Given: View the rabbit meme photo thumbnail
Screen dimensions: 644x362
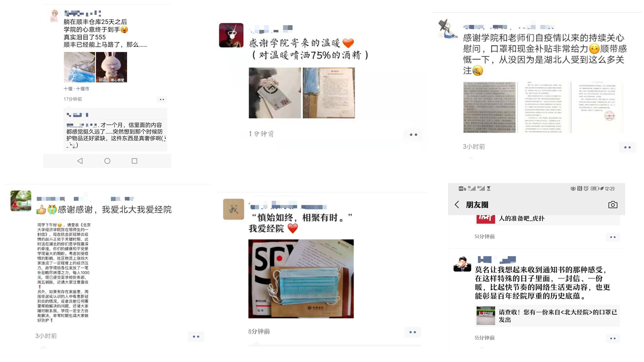Looking at the screenshot, I should click(x=112, y=67).
